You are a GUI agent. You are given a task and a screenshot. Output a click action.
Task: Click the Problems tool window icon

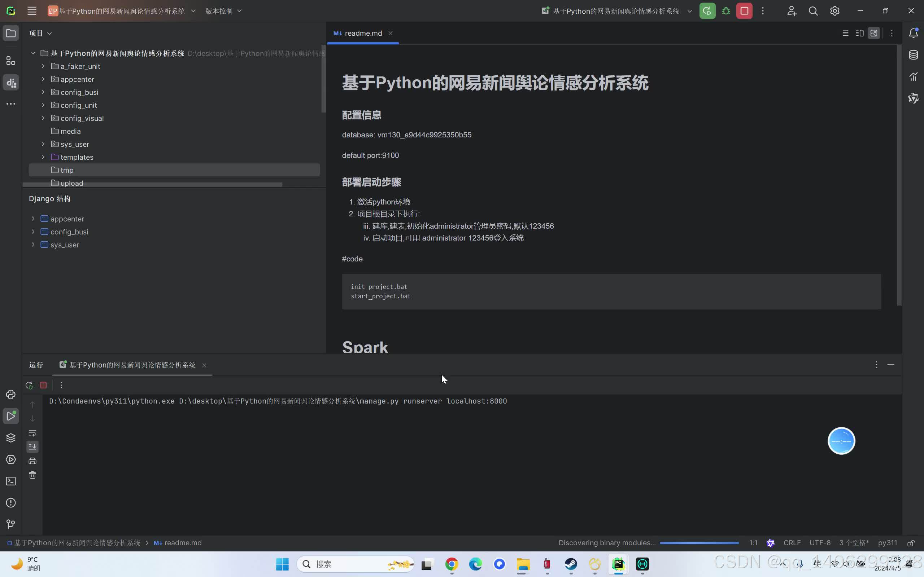(11, 503)
